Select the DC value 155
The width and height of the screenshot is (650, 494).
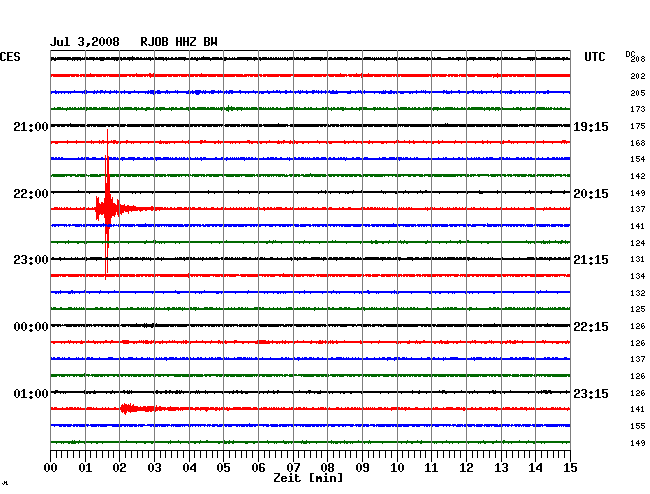(638, 426)
